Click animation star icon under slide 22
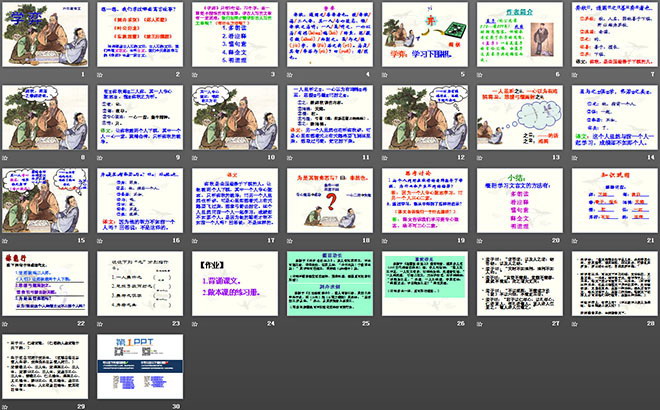Viewport: 660px width, 410px height. tap(5, 324)
